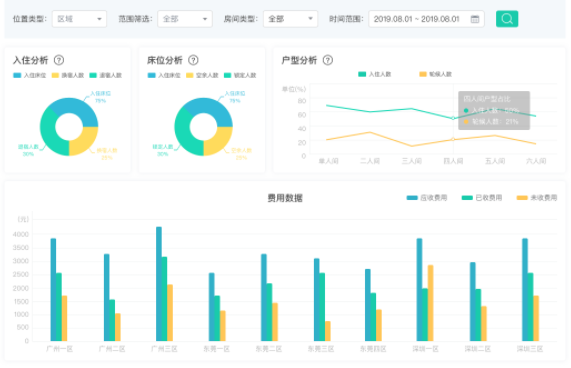This screenshot has width=571, height=368.
Task: Click help icon beside 入住分析 title
Action: click(x=59, y=60)
